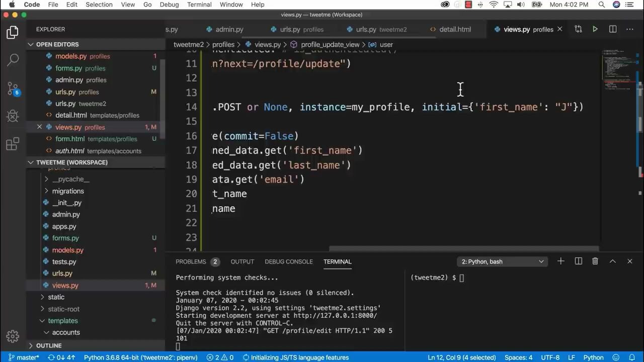This screenshot has height=362, width=644.
Task: Select the Python 3.6.8 interpreter in status bar
Action: tap(140, 357)
